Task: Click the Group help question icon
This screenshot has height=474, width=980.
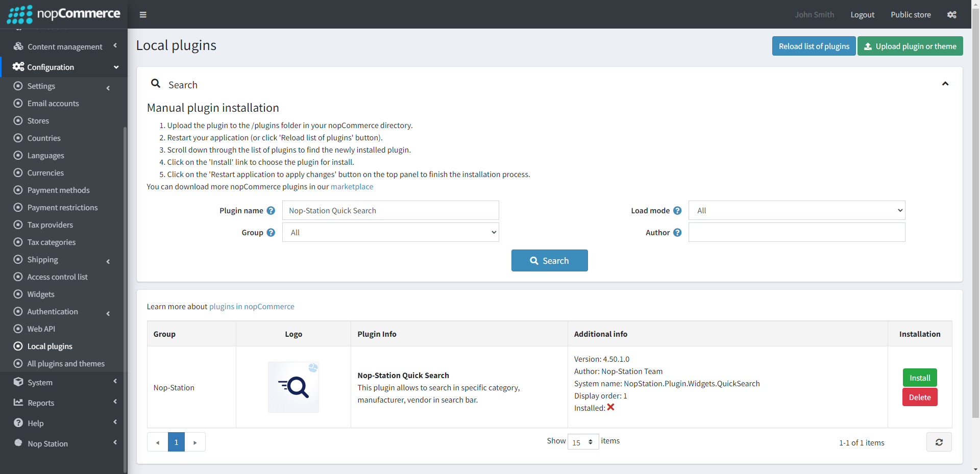Action: pyautogui.click(x=271, y=233)
